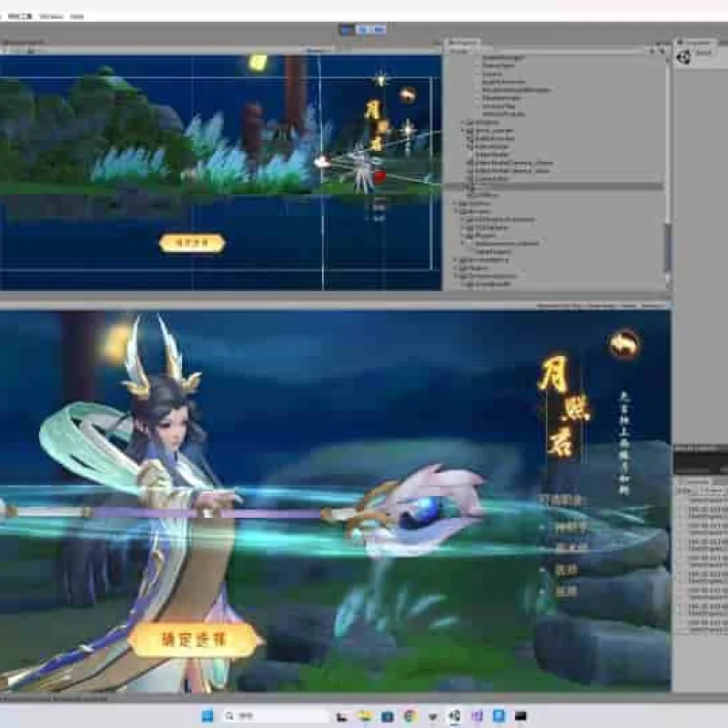Click the gold back arrow in Scene view
728x728 pixels.
click(x=408, y=96)
